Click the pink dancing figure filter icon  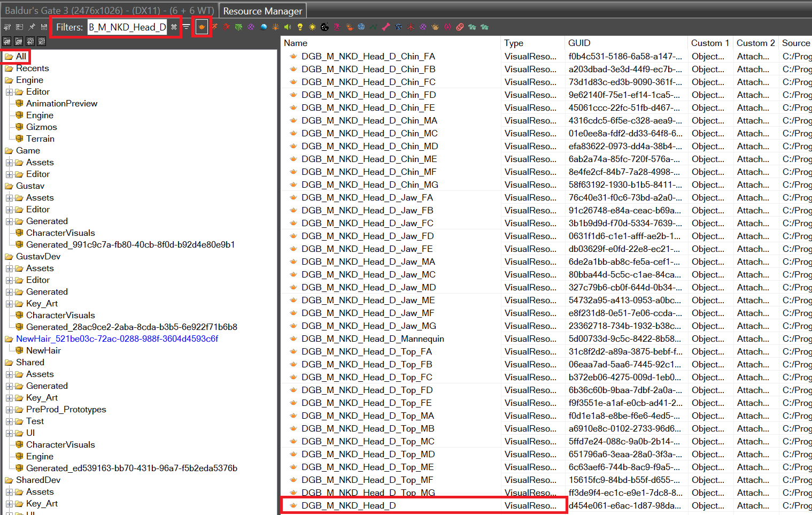[x=337, y=27]
